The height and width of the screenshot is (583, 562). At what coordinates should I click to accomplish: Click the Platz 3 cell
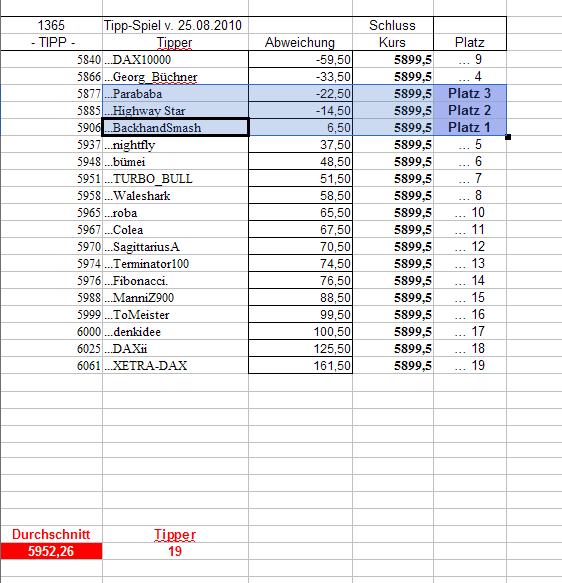click(x=470, y=93)
